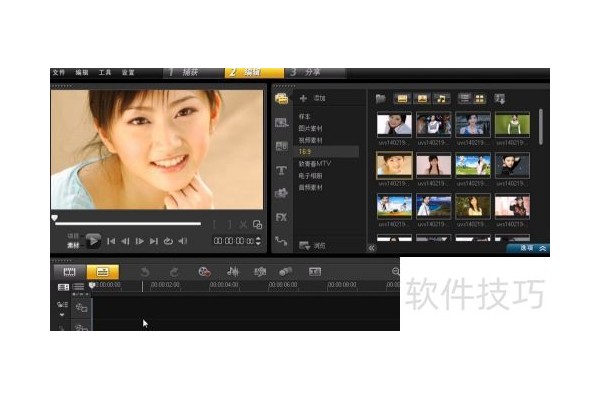The width and height of the screenshot is (600, 400).
Task: Open the 文件 menu
Action: tap(59, 72)
